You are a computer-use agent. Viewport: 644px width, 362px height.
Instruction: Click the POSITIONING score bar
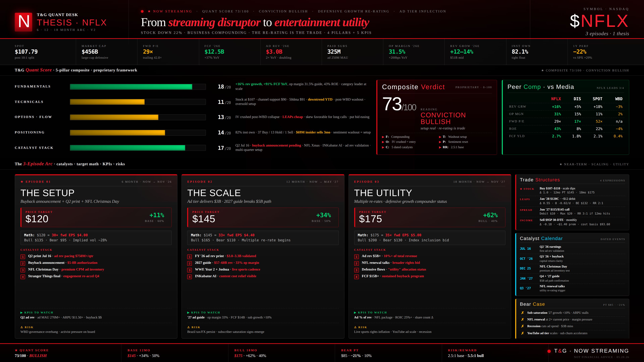[138, 133]
